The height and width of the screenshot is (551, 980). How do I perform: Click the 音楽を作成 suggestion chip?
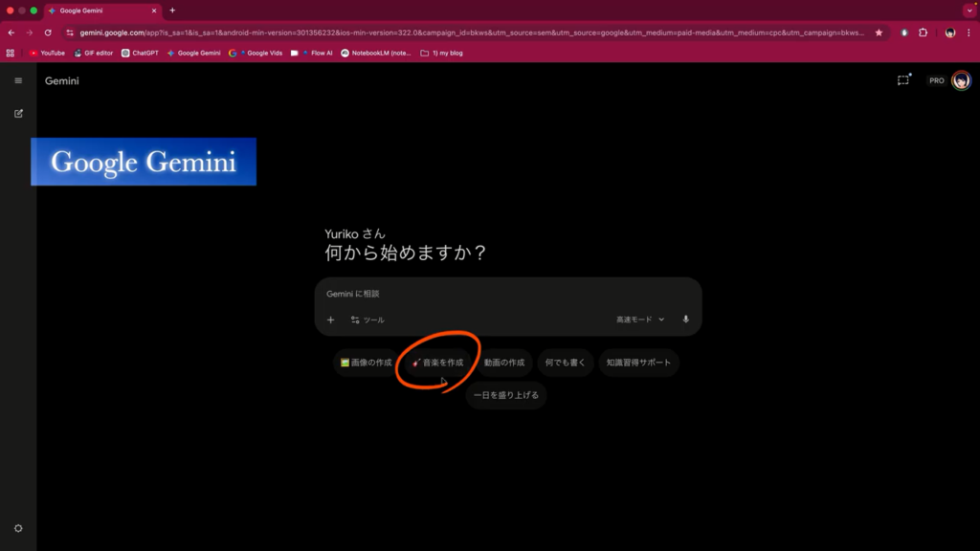point(437,364)
